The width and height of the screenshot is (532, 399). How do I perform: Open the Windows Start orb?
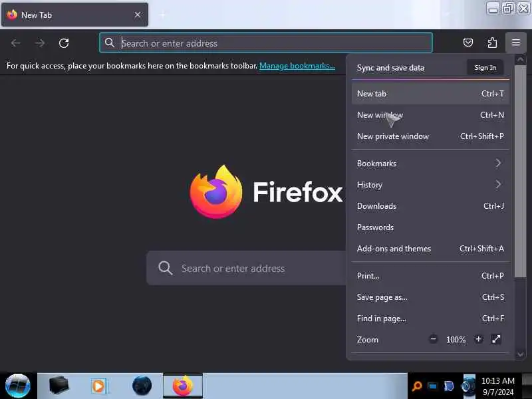click(x=18, y=386)
